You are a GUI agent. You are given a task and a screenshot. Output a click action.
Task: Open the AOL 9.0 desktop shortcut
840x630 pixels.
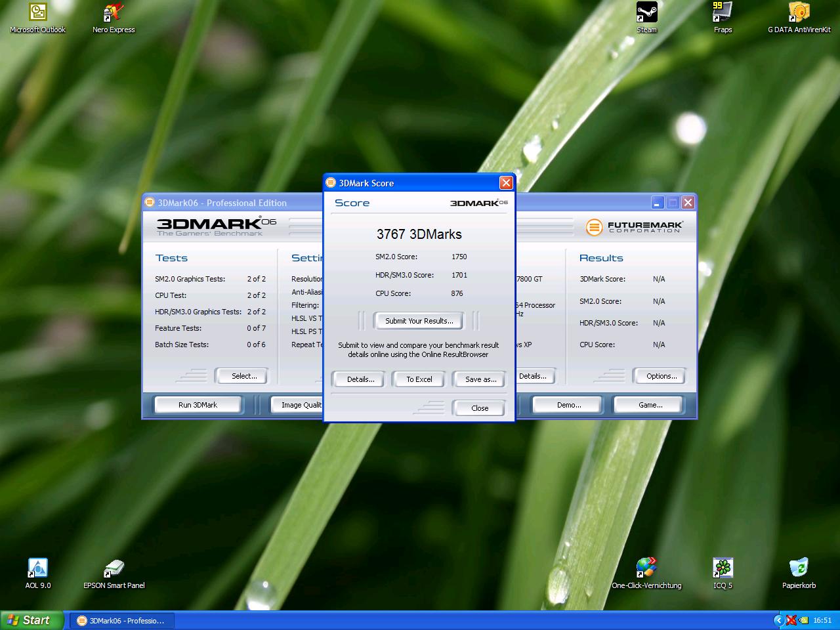pyautogui.click(x=38, y=574)
